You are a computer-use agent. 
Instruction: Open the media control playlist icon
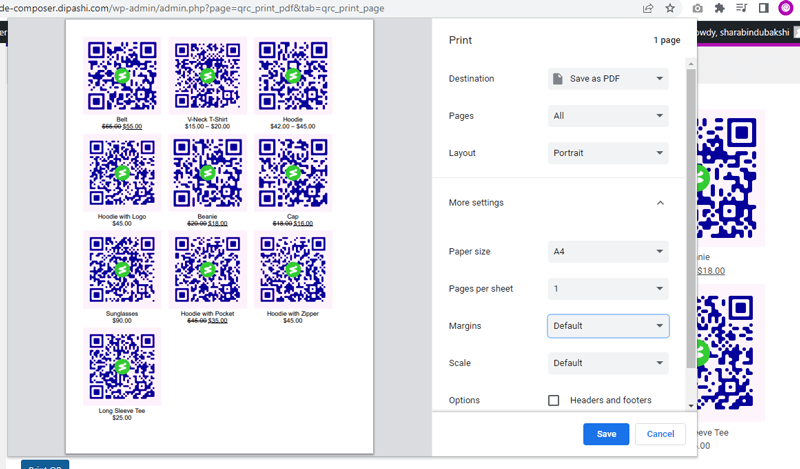pyautogui.click(x=741, y=8)
